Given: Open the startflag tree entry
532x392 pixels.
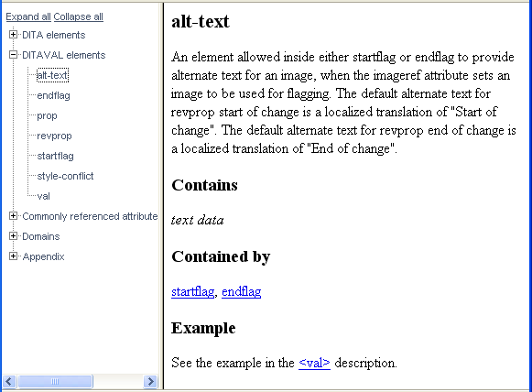Looking at the screenshot, I should point(55,156).
